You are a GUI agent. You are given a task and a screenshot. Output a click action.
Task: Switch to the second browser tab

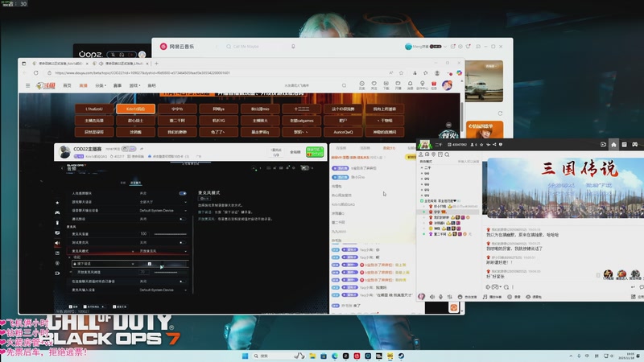coord(122,64)
